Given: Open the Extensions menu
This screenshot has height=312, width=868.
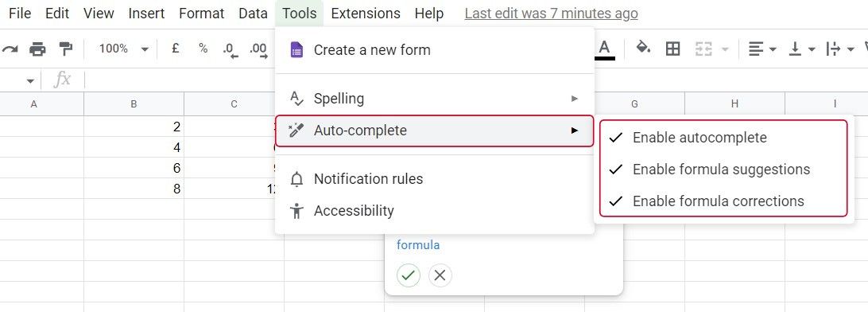Looking at the screenshot, I should tap(366, 14).
